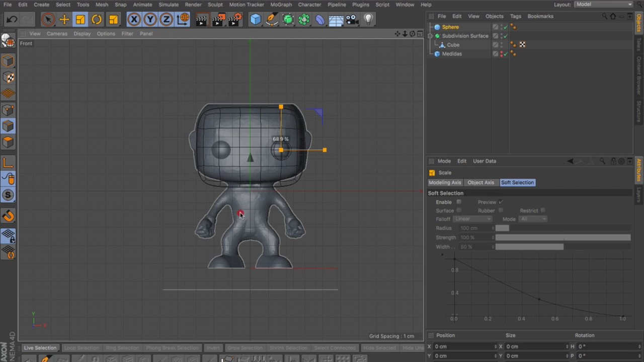The image size is (644, 362).
Task: Open the MoGraph menu
Action: tap(281, 5)
